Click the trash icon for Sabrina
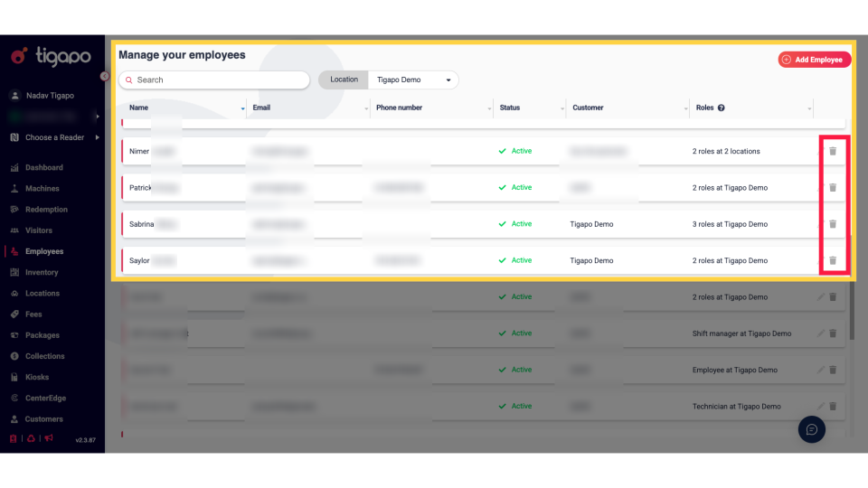This screenshot has height=488, width=868. click(833, 224)
